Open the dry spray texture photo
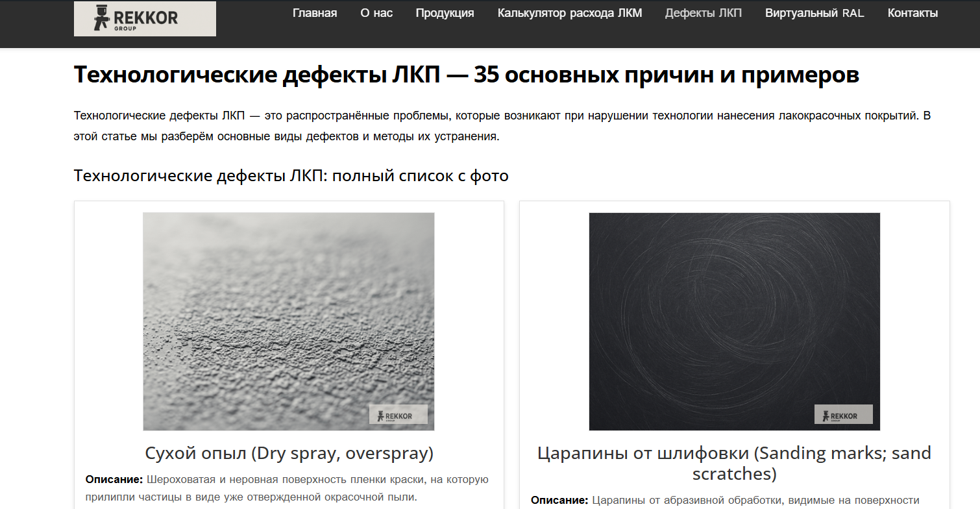This screenshot has height=509, width=980. (x=289, y=321)
